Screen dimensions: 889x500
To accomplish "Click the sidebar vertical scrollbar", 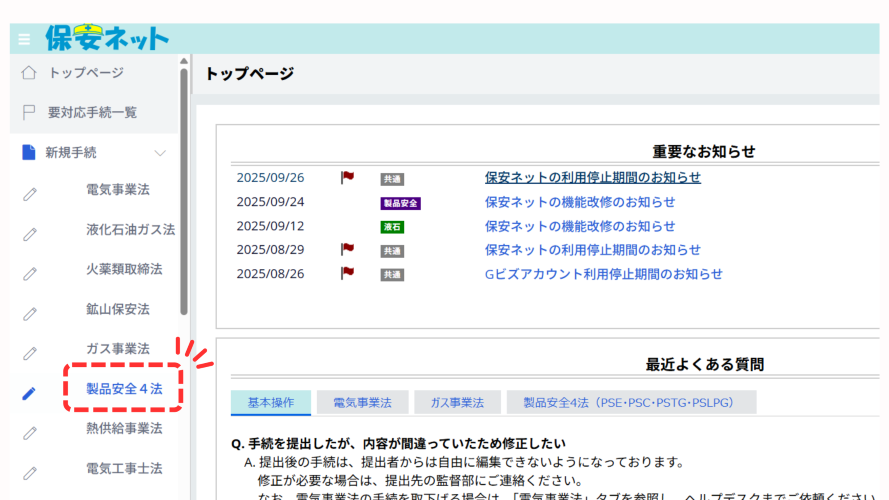I will tap(183, 190).
